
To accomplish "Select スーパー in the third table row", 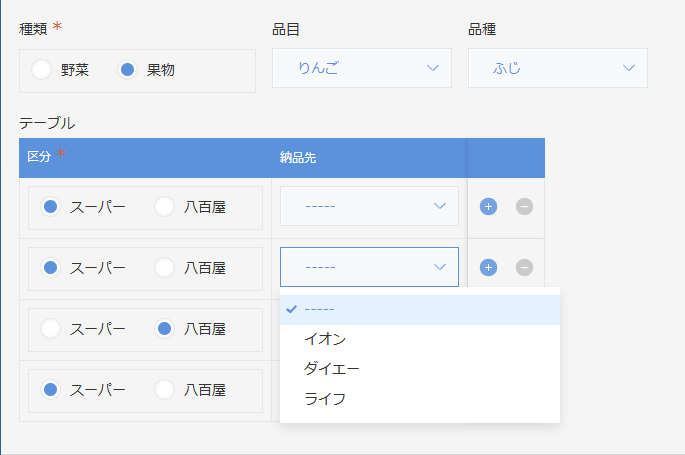I will [x=50, y=328].
